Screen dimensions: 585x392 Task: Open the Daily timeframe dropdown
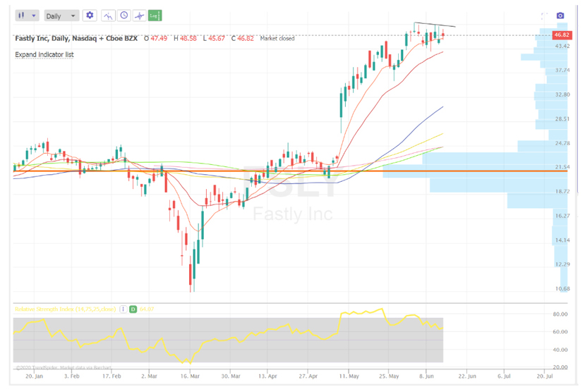[x=61, y=16]
